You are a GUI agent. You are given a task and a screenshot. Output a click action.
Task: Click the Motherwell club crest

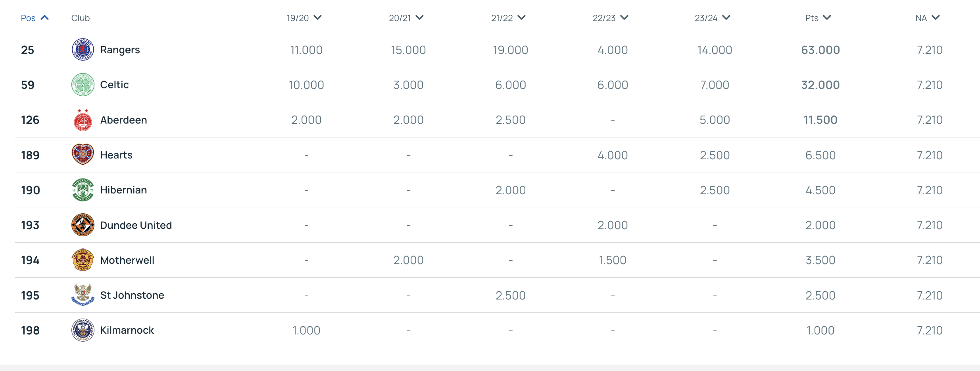pyautogui.click(x=83, y=260)
